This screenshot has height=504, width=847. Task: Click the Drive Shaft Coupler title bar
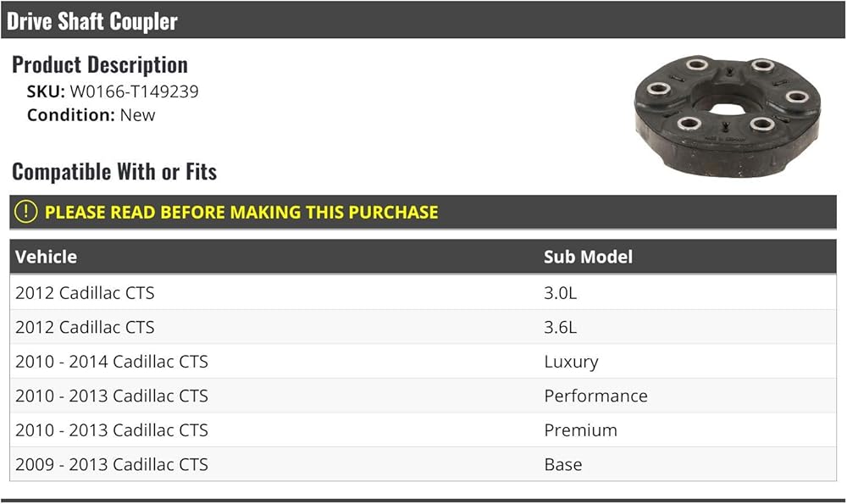(423, 20)
